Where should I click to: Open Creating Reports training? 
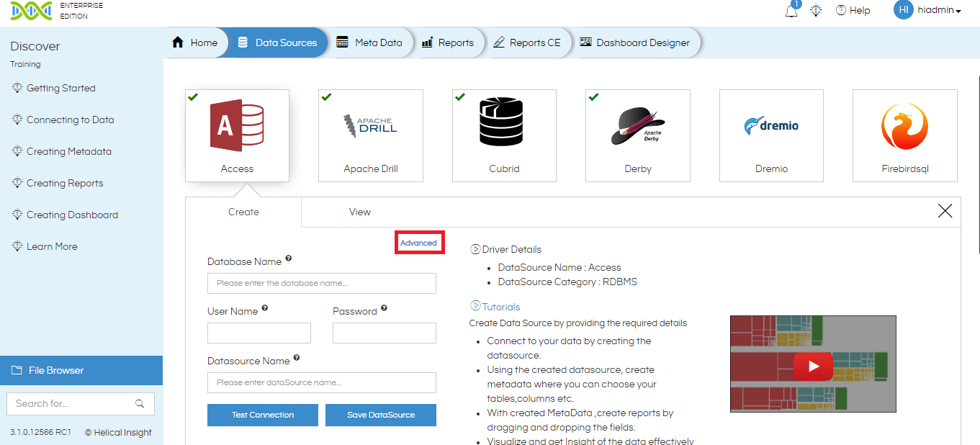pos(65,183)
